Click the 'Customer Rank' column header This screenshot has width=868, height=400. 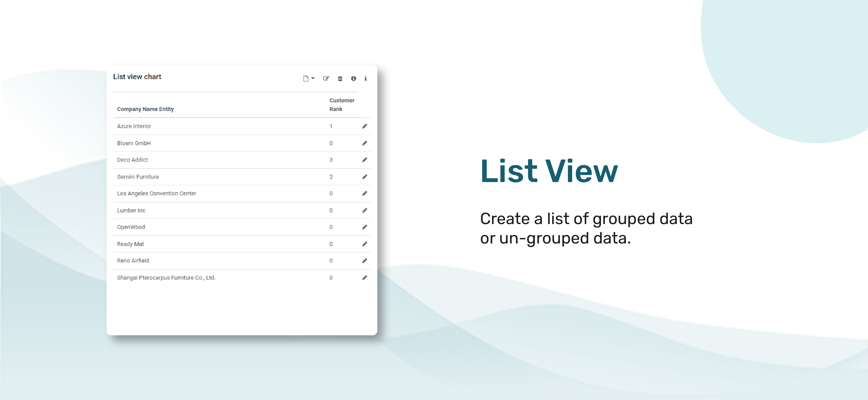click(342, 105)
